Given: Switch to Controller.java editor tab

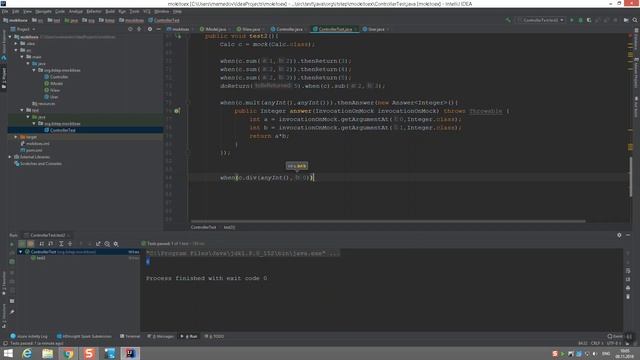Looking at the screenshot, I should 288,29.
